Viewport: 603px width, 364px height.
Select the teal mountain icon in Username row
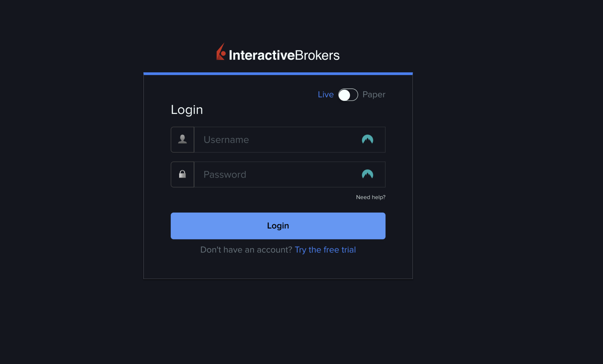point(367,140)
